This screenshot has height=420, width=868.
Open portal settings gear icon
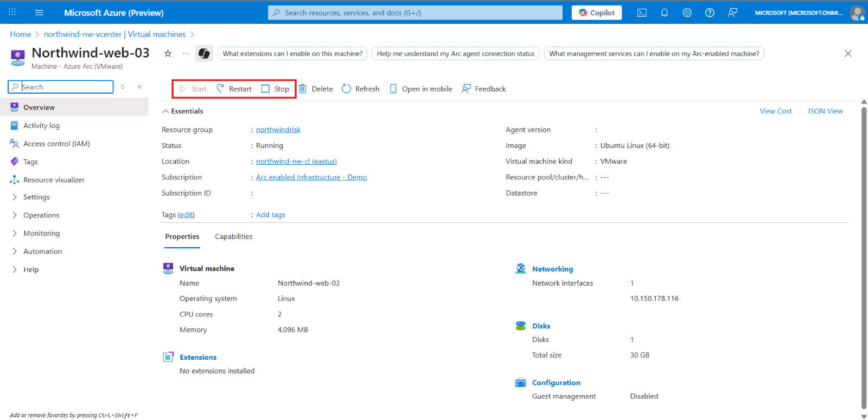click(x=687, y=12)
